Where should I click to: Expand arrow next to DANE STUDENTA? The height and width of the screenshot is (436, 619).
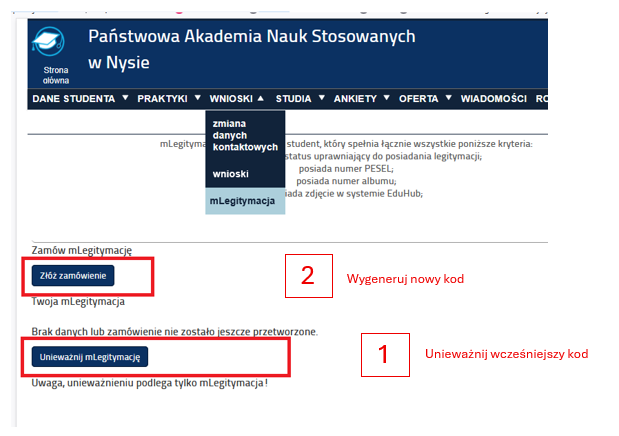click(125, 98)
